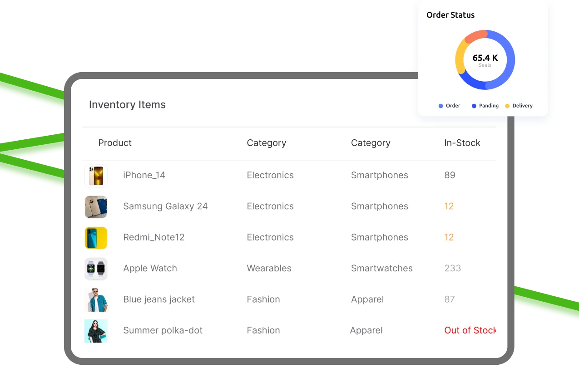The image size is (579, 392).
Task: Open the Samsung Galaxy 24 product image
Action: pyautogui.click(x=96, y=207)
